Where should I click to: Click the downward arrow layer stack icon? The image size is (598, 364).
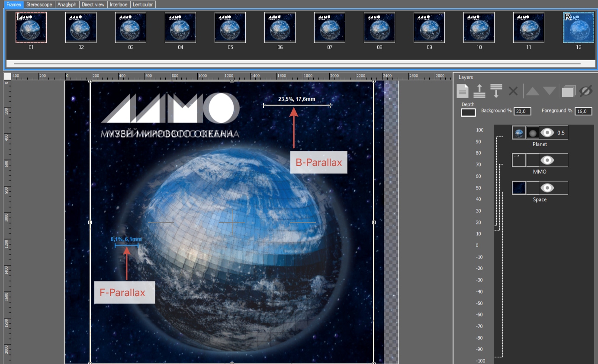[496, 91]
